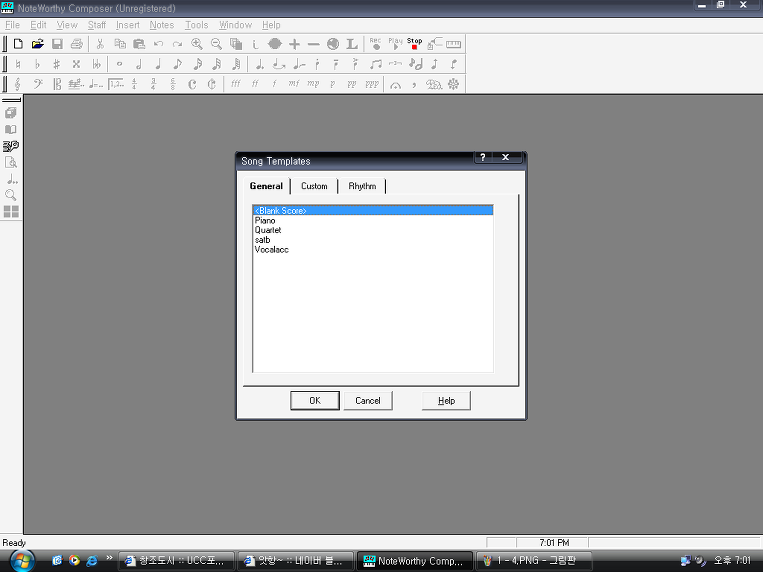The height and width of the screenshot is (572, 763).
Task: Click the Zoom Out magnifier icon
Action: (216, 44)
